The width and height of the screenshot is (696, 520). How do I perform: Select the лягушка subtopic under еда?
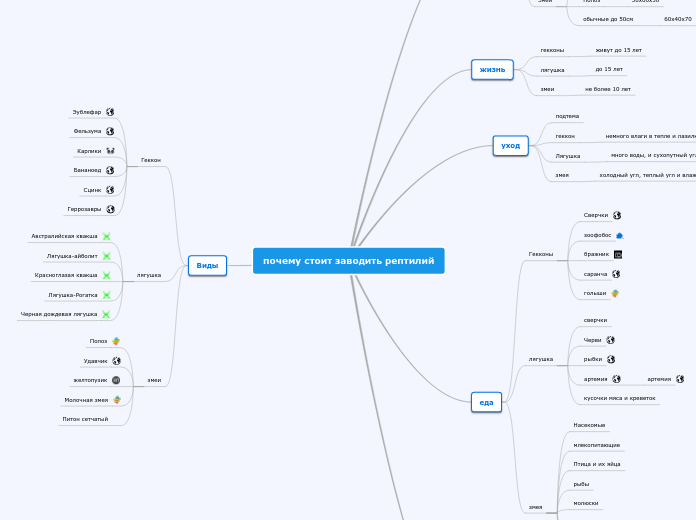point(541,359)
